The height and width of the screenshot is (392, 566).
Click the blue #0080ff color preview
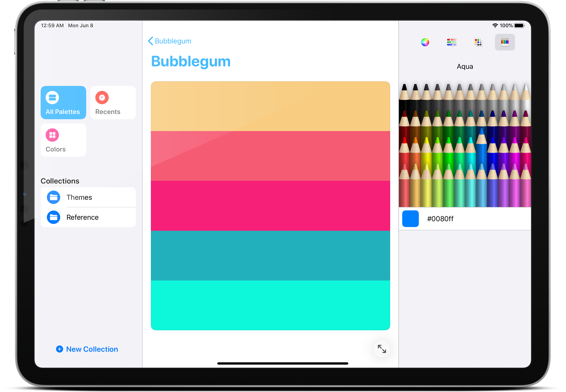tap(410, 219)
